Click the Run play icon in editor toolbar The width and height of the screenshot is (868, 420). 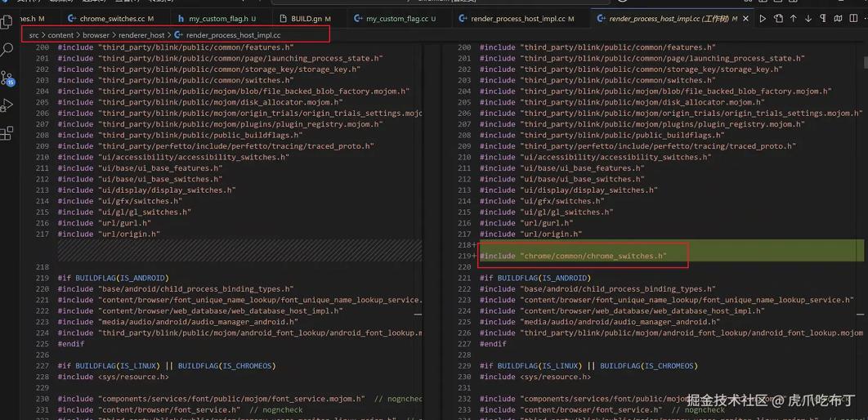763,19
